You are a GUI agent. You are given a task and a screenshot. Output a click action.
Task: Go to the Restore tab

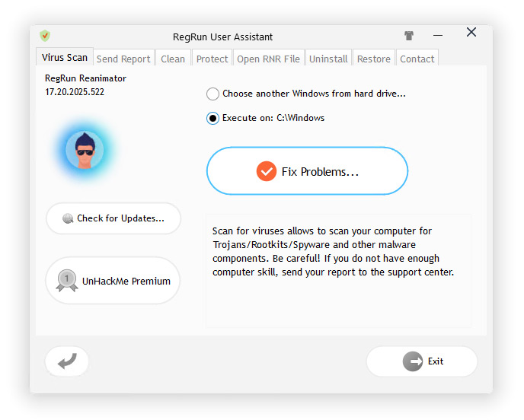[374, 59]
